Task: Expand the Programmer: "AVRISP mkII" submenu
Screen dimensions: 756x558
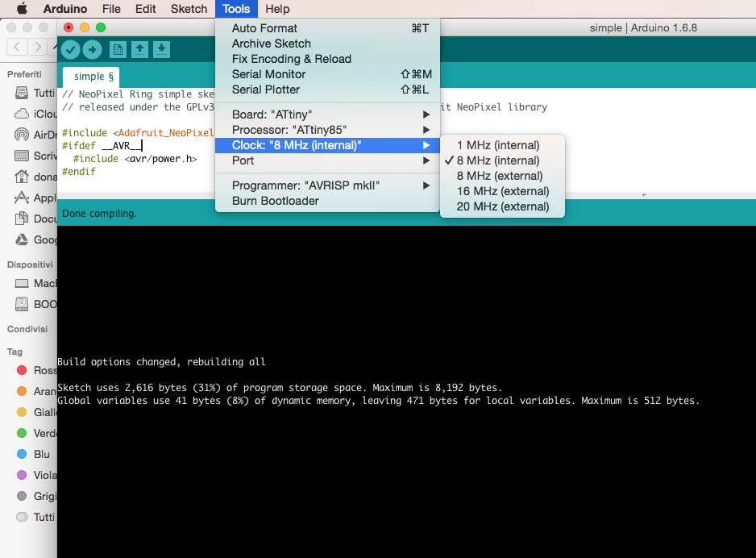Action: [x=327, y=185]
